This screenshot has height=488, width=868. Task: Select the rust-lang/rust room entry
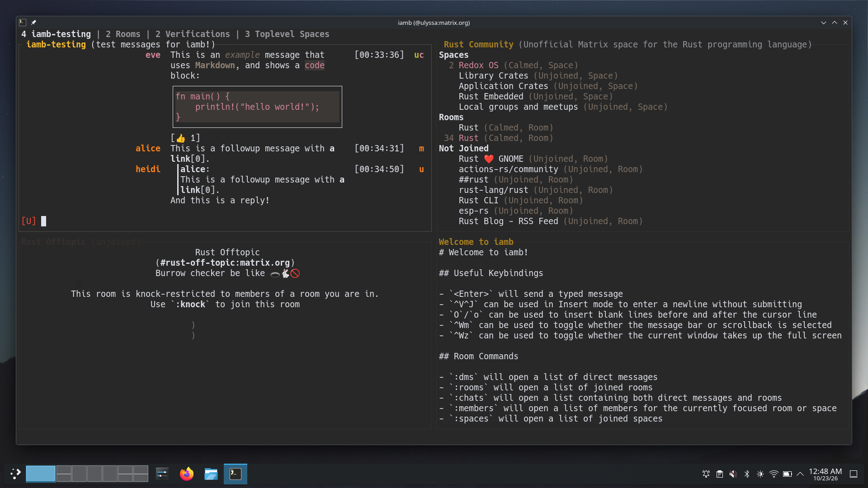pyautogui.click(x=494, y=190)
